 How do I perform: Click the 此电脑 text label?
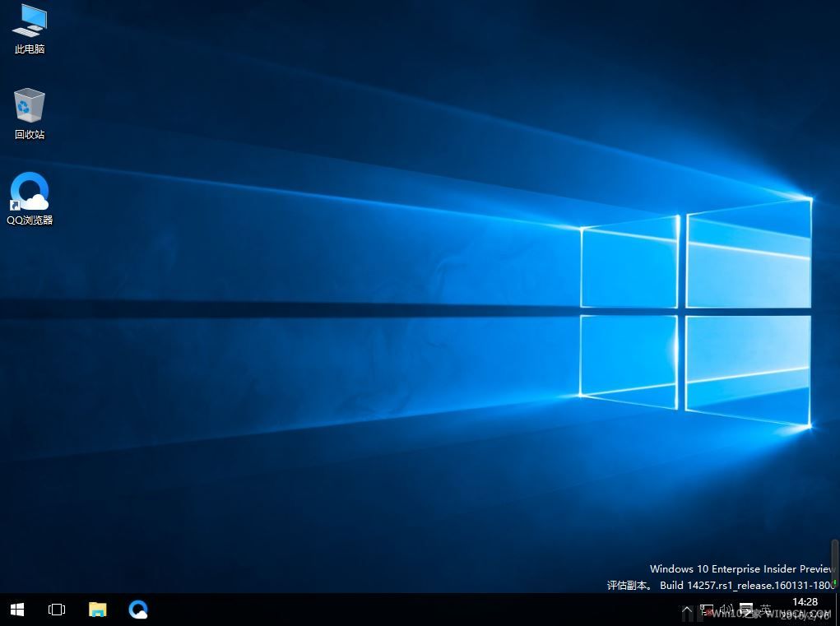[x=30, y=49]
